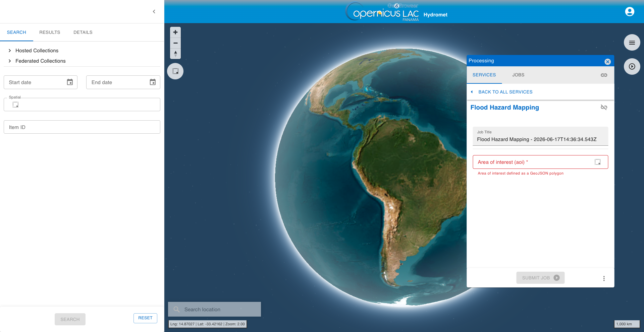Click the Area of interest field
Screen dimensions: 644x332
(540, 162)
